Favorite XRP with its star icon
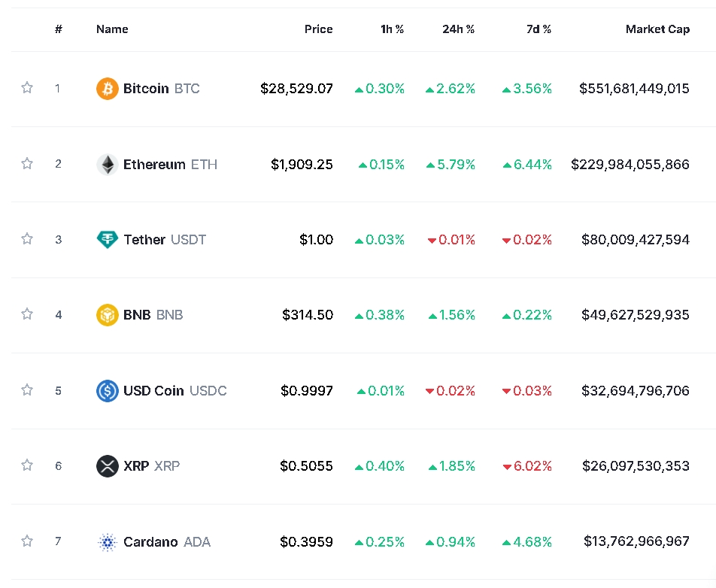The width and height of the screenshot is (716, 588). [27, 465]
